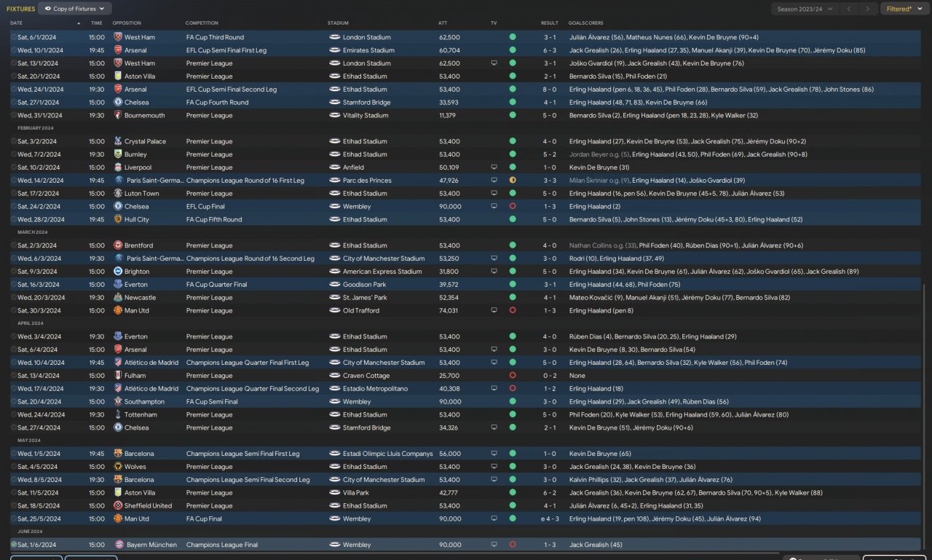Click the Liverpool club badge

tap(118, 167)
